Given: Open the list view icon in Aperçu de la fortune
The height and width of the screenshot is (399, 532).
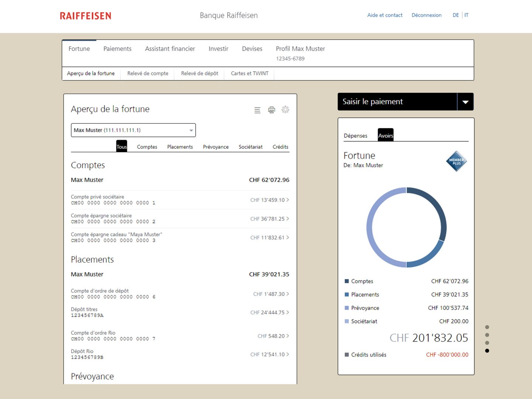Looking at the screenshot, I should [258, 110].
